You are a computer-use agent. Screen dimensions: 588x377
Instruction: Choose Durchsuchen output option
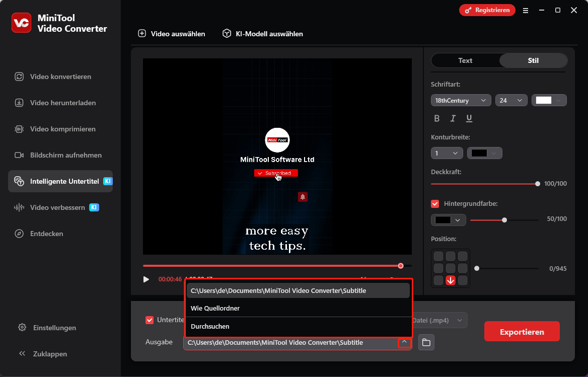(x=298, y=326)
